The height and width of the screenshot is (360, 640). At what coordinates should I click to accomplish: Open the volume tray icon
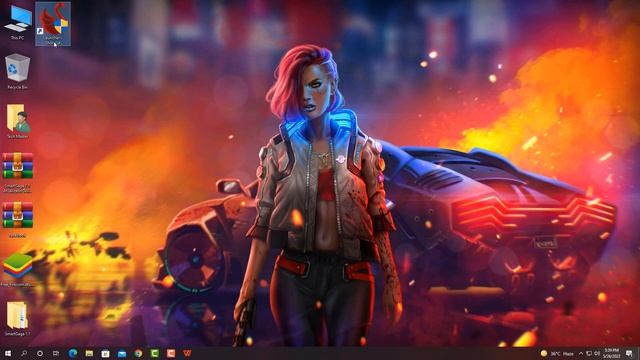coord(597,353)
